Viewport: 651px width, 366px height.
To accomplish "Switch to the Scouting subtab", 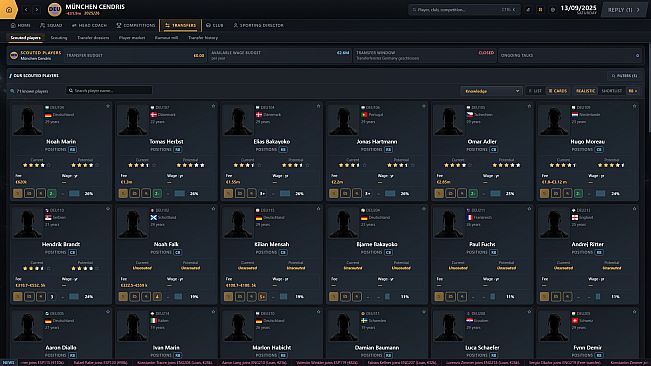I will [x=59, y=38].
